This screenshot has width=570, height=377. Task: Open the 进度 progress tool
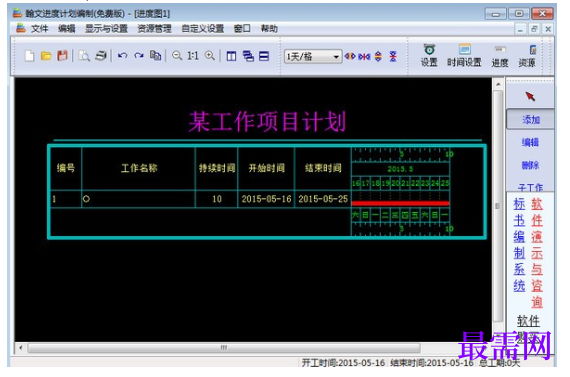point(500,57)
